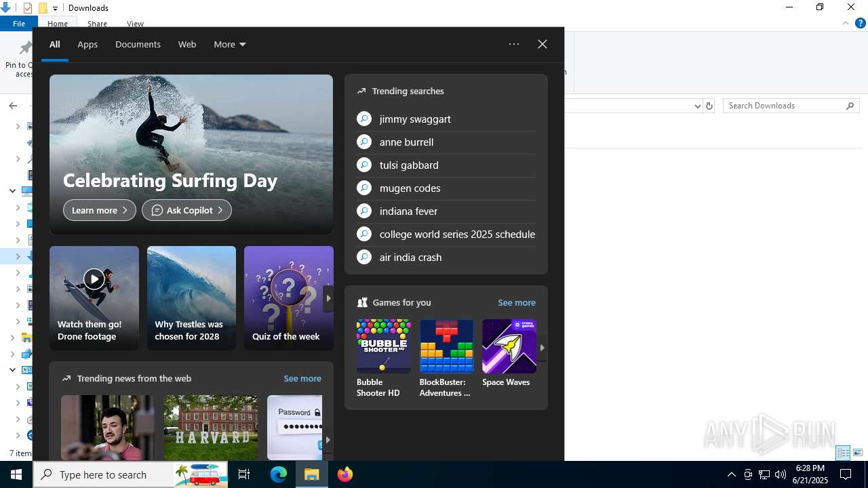Switch Explorer to details view icon
Image resolution: width=868 pixels, height=488 pixels.
(843, 453)
